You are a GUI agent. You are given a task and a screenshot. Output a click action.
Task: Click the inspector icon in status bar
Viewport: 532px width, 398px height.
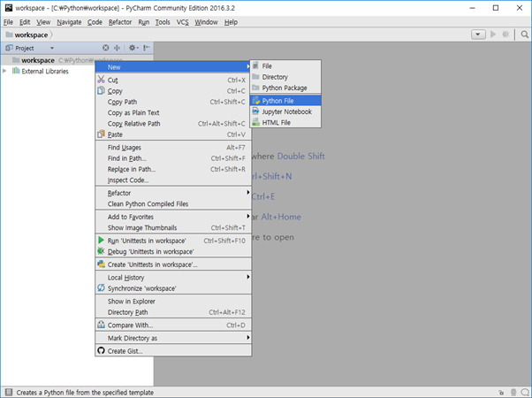click(514, 392)
